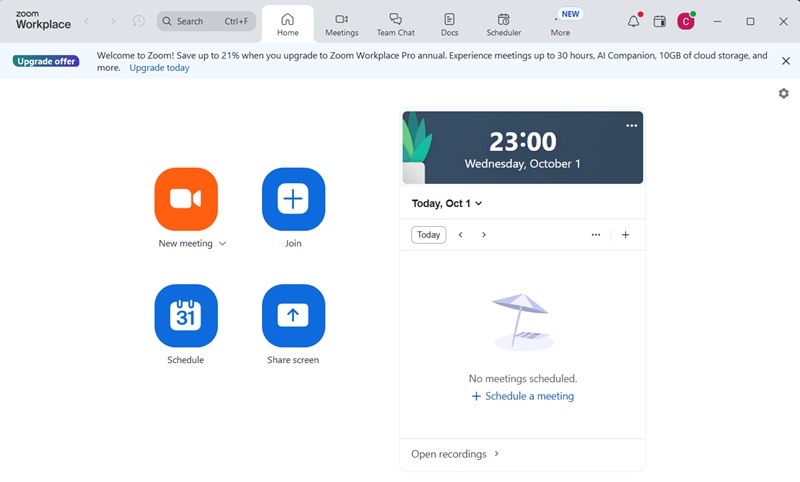Image resolution: width=800 pixels, height=482 pixels.
Task: Click Schedule a meeting link
Action: pyautogui.click(x=522, y=396)
